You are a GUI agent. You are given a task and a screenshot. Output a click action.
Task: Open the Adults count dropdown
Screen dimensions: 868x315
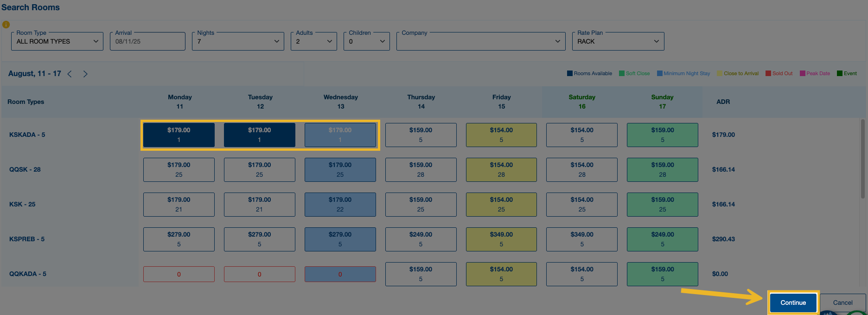pos(314,41)
